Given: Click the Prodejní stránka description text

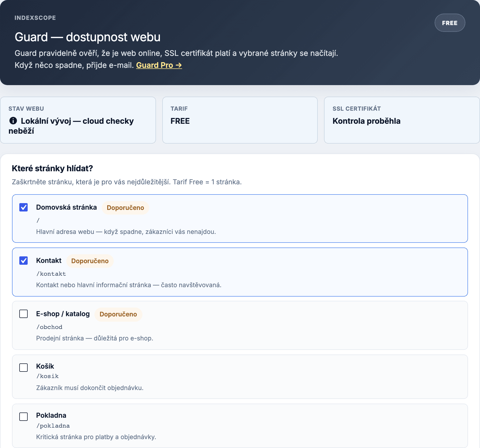Looking at the screenshot, I should click(95, 338).
